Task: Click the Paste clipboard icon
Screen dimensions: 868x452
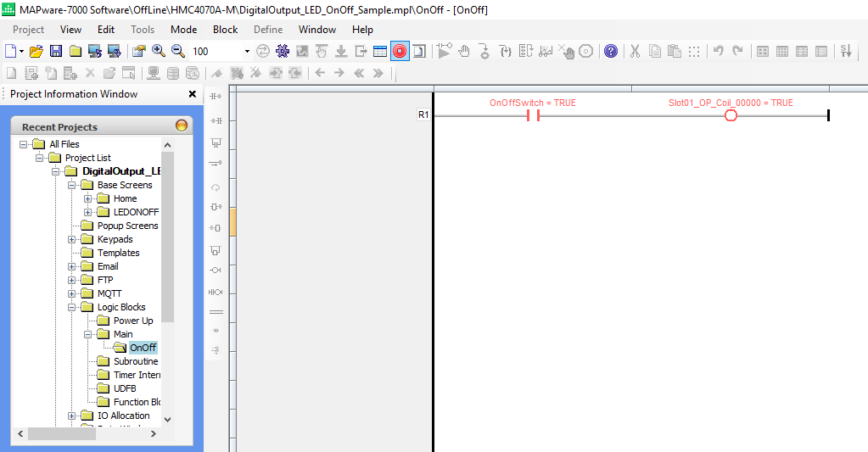Action: (674, 52)
